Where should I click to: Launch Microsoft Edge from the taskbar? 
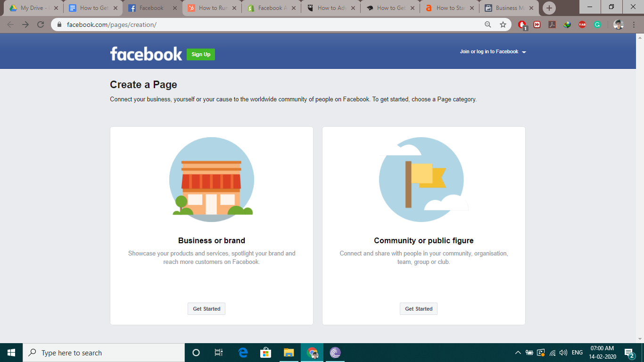pyautogui.click(x=243, y=353)
